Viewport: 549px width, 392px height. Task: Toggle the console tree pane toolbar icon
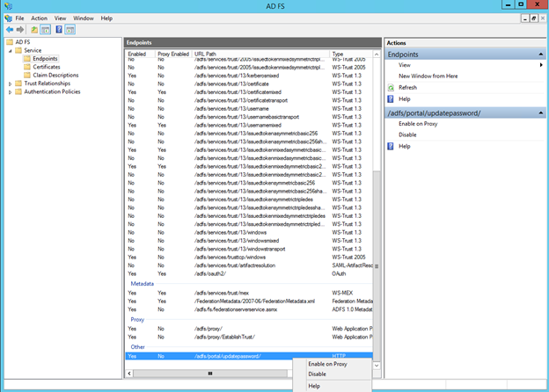tap(46, 30)
